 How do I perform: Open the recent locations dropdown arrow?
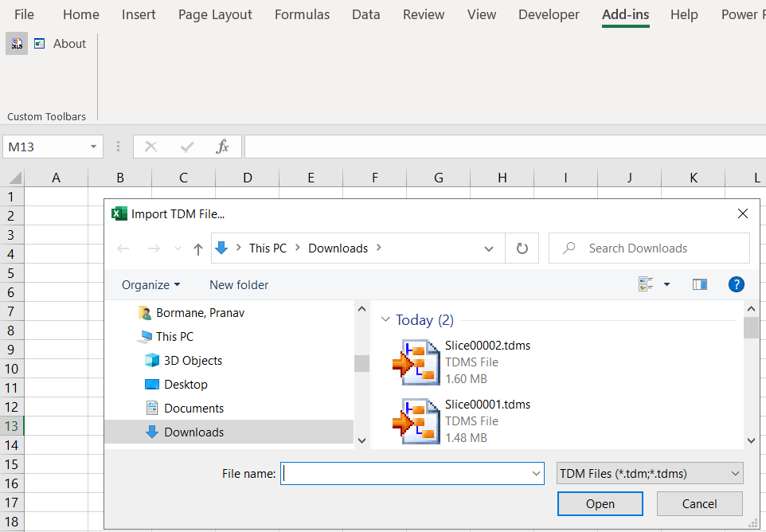(x=178, y=248)
